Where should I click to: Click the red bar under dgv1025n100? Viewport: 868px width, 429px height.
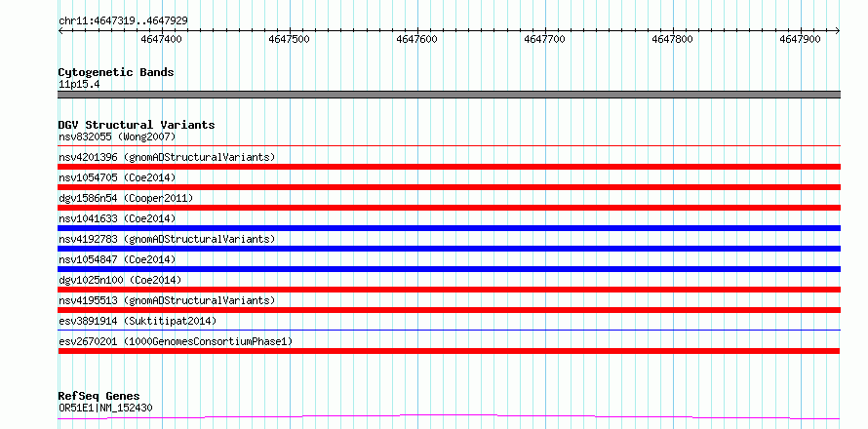(449, 290)
